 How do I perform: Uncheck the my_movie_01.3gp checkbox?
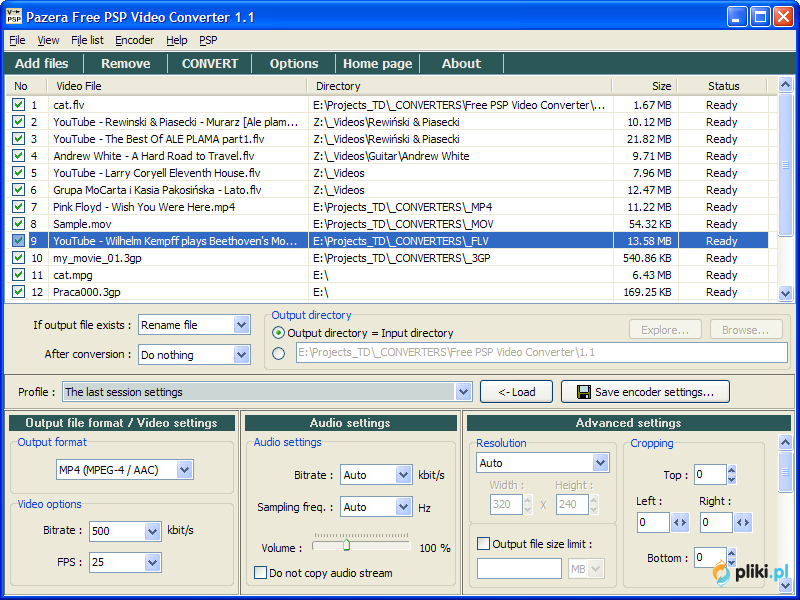(x=18, y=258)
